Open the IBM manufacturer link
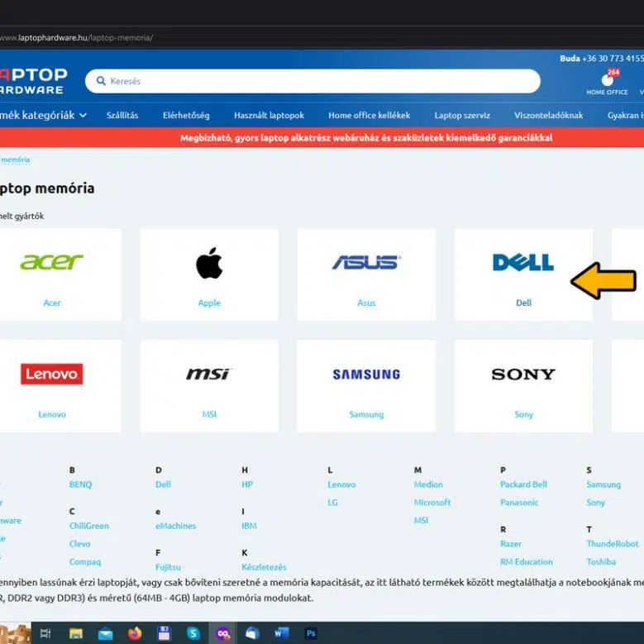The image size is (644, 644). click(250, 526)
